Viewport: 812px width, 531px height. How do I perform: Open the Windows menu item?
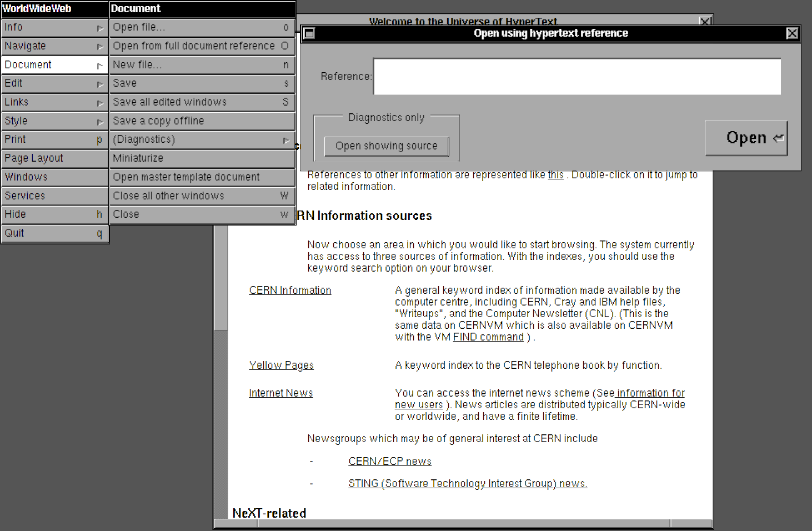54,177
